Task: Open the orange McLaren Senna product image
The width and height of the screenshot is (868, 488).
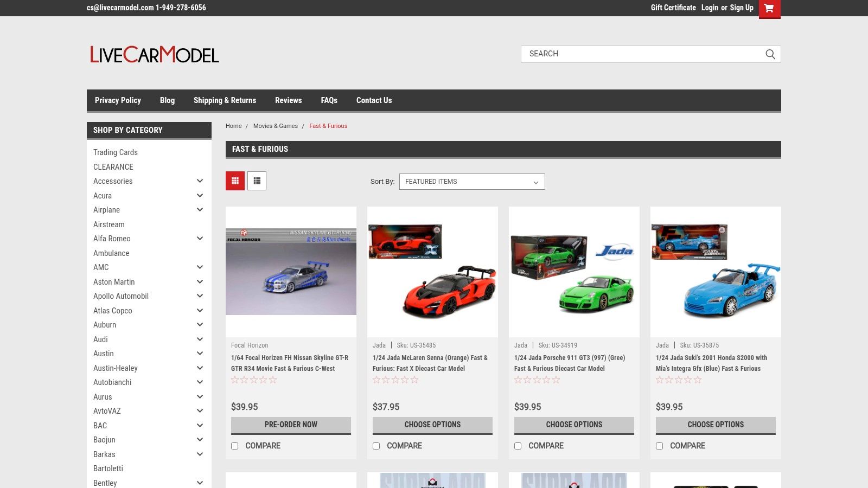Action: point(432,272)
